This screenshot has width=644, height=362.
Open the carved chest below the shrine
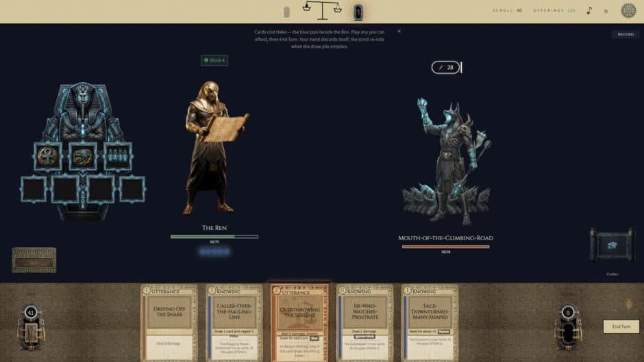click(34, 260)
